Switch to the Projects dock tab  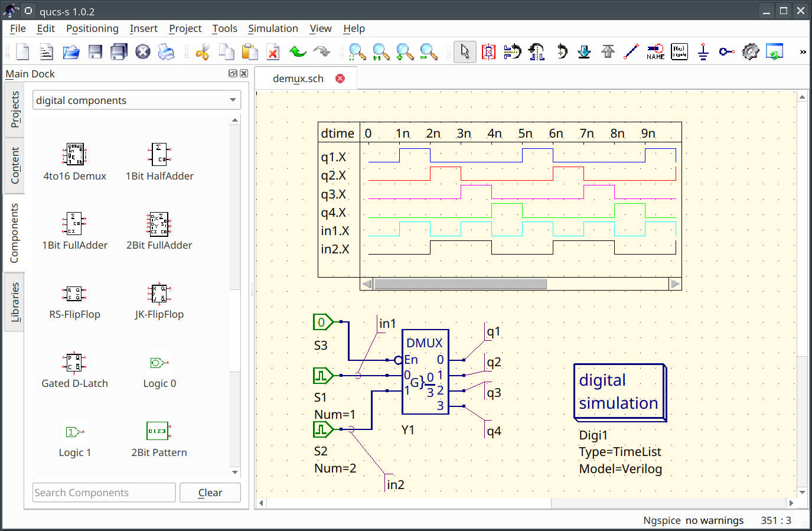14,110
